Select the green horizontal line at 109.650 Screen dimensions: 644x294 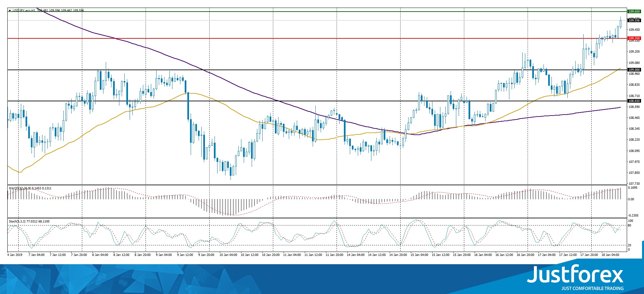coord(317,12)
